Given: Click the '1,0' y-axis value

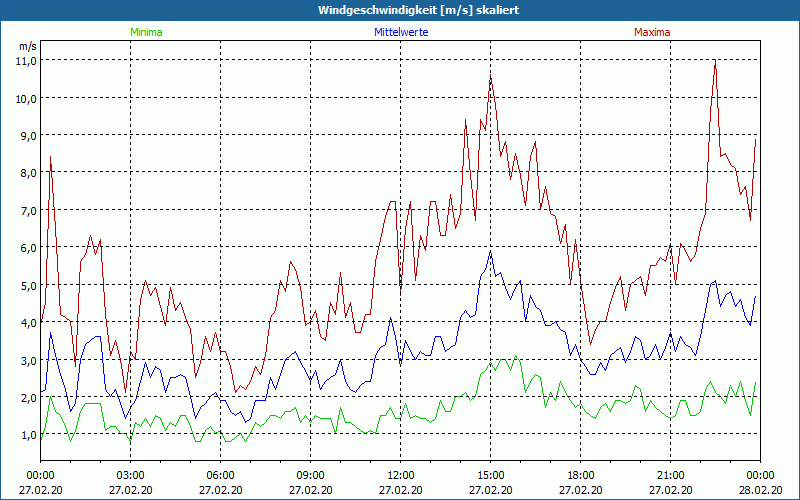Looking at the screenshot, I should pos(29,435).
